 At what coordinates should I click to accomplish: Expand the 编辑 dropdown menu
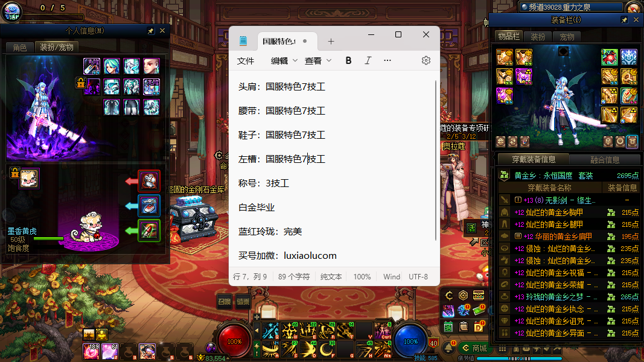tap(284, 60)
